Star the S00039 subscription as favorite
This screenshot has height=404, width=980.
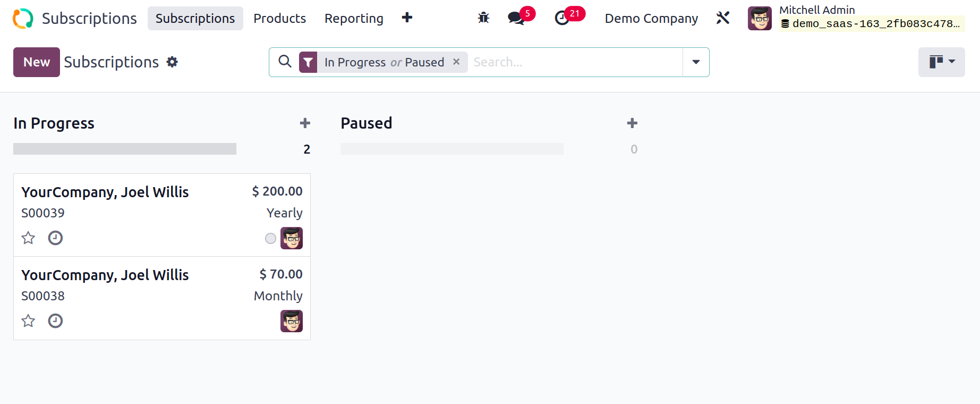click(x=28, y=238)
